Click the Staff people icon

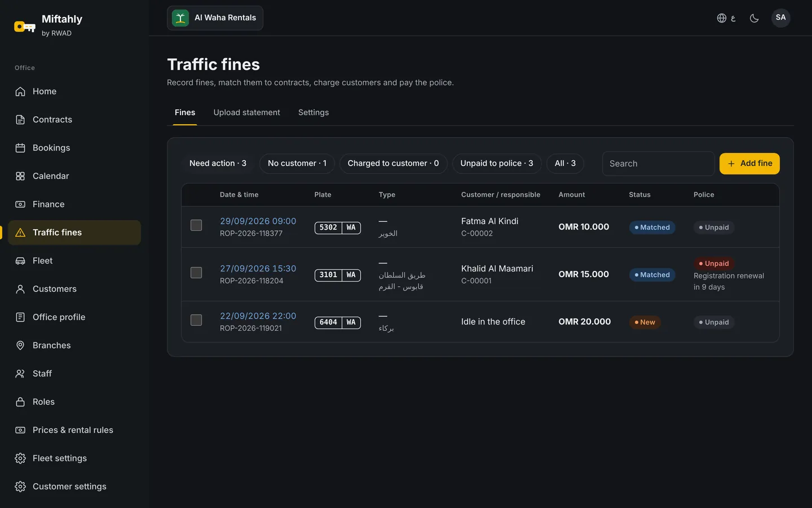tap(20, 374)
